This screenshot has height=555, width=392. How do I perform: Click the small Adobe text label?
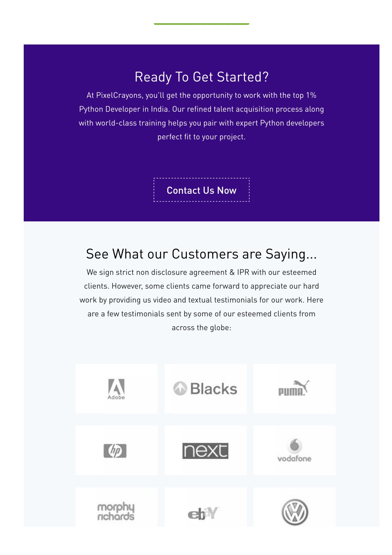(x=116, y=398)
